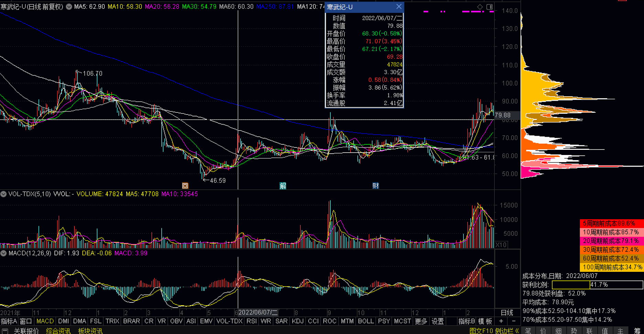Click the red 5周期前成本 color legend
The width and height of the screenshot is (644, 334).
click(x=611, y=223)
